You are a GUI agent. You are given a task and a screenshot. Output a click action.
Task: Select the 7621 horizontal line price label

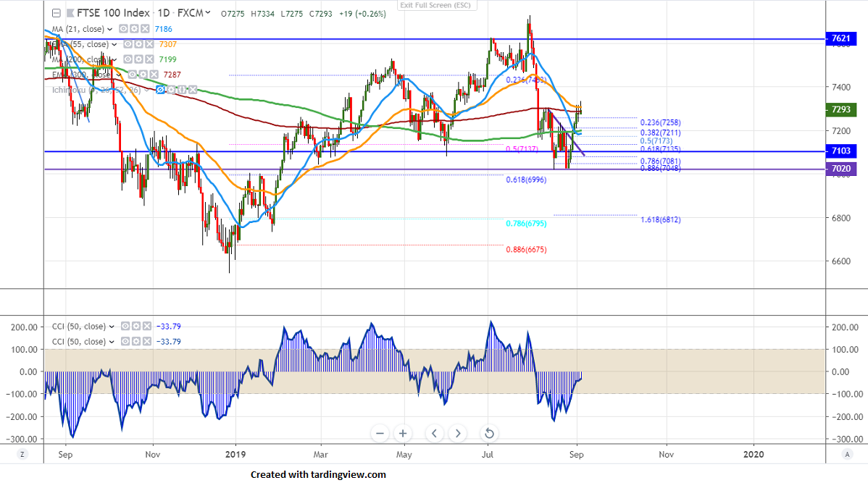pyautogui.click(x=841, y=38)
